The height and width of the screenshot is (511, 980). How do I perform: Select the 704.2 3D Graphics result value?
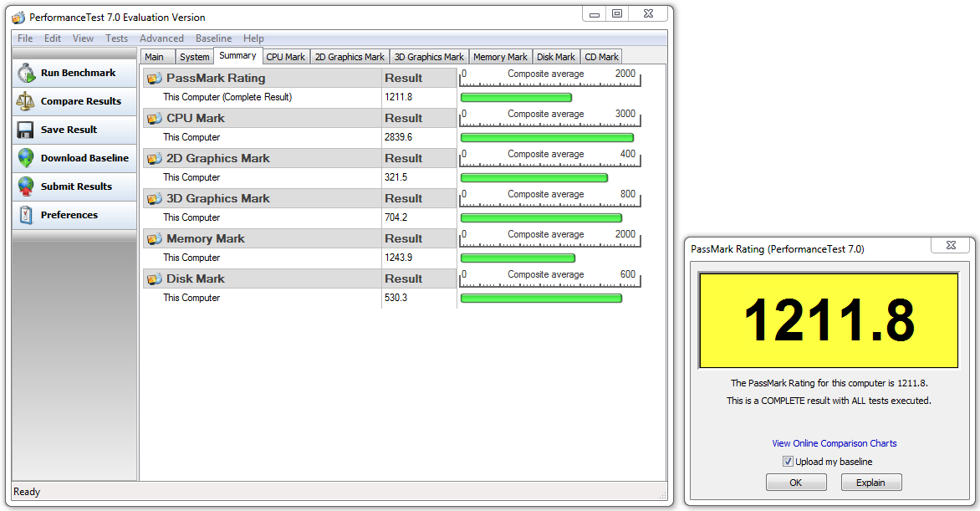click(396, 217)
